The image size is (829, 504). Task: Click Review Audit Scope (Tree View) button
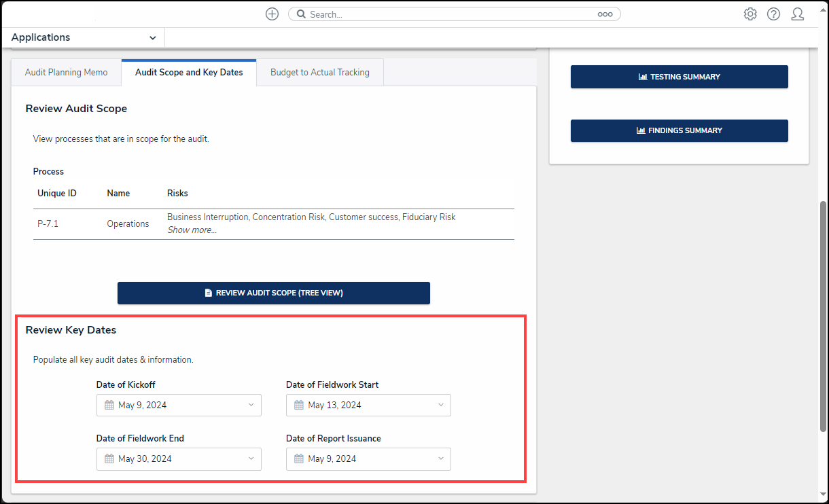pos(274,293)
